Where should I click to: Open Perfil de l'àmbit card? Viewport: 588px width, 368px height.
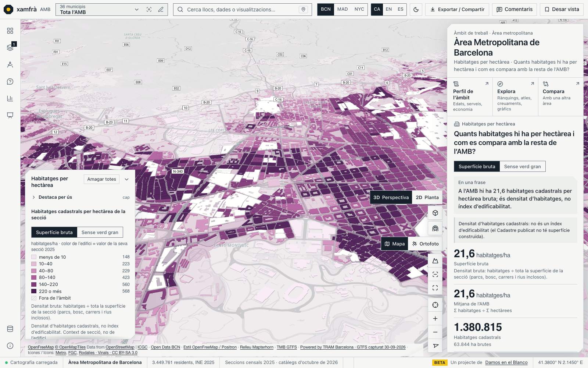pyautogui.click(x=470, y=97)
